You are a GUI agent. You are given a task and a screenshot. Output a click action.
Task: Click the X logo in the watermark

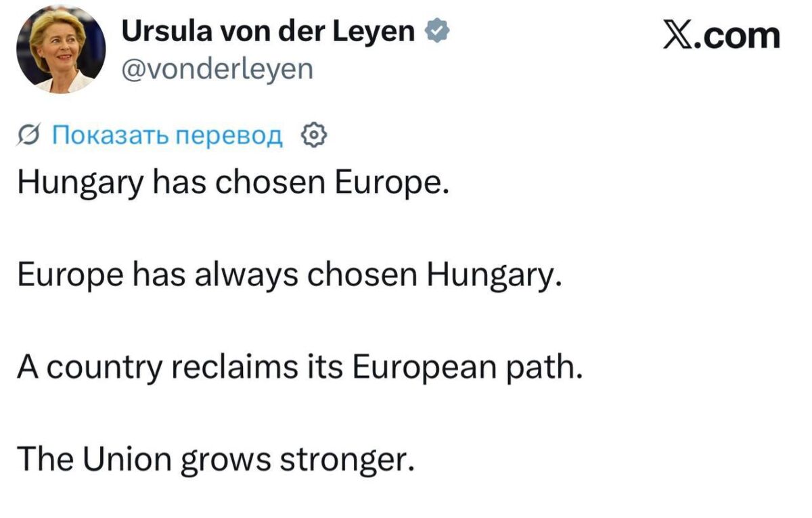(679, 35)
